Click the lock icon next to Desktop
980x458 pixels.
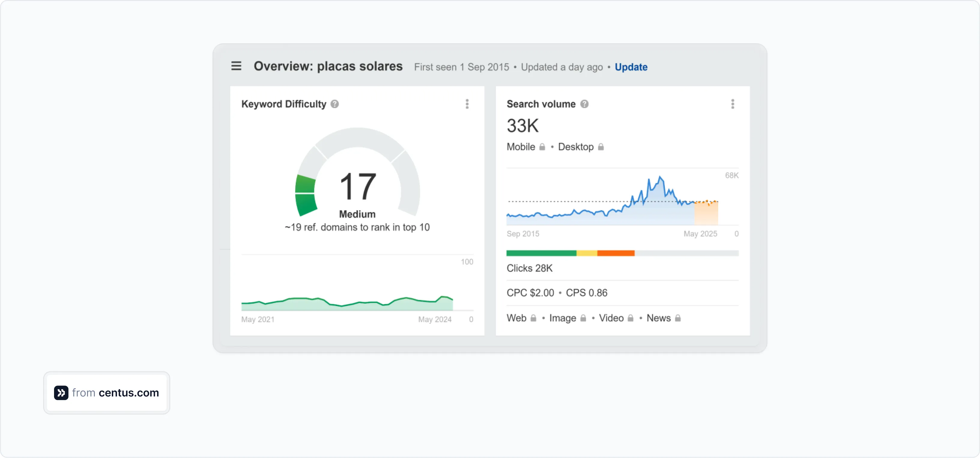click(x=601, y=147)
